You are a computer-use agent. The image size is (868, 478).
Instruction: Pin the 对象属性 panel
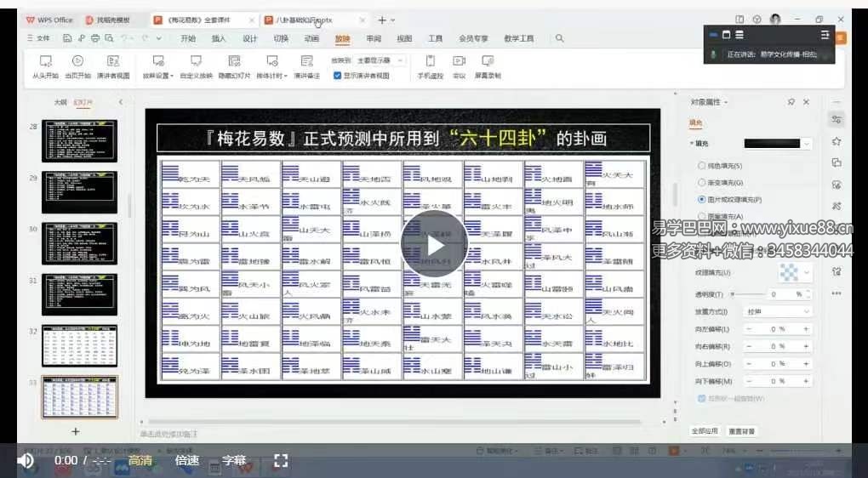tap(791, 102)
